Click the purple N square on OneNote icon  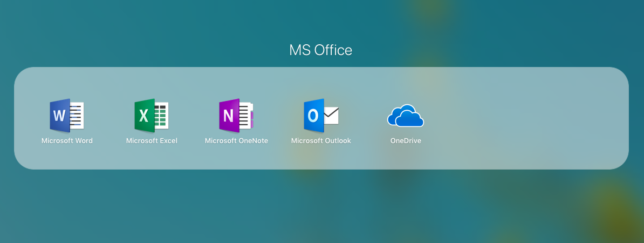click(x=229, y=116)
